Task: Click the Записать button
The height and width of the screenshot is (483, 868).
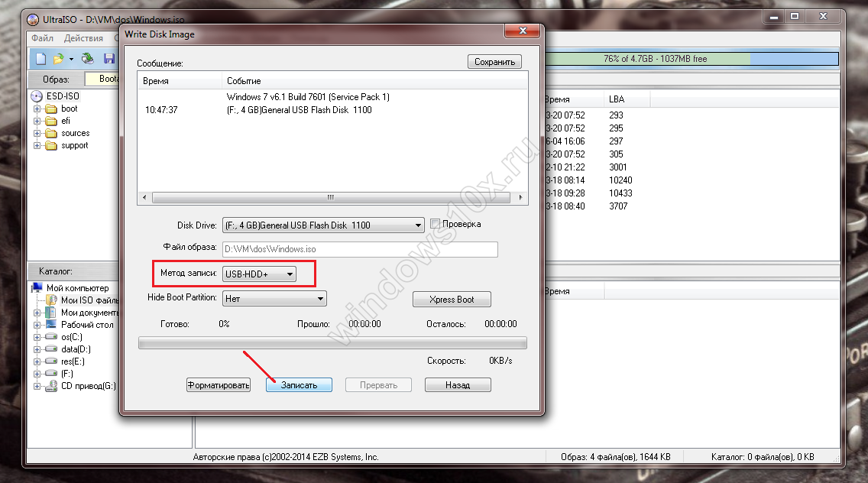Action: (299, 385)
